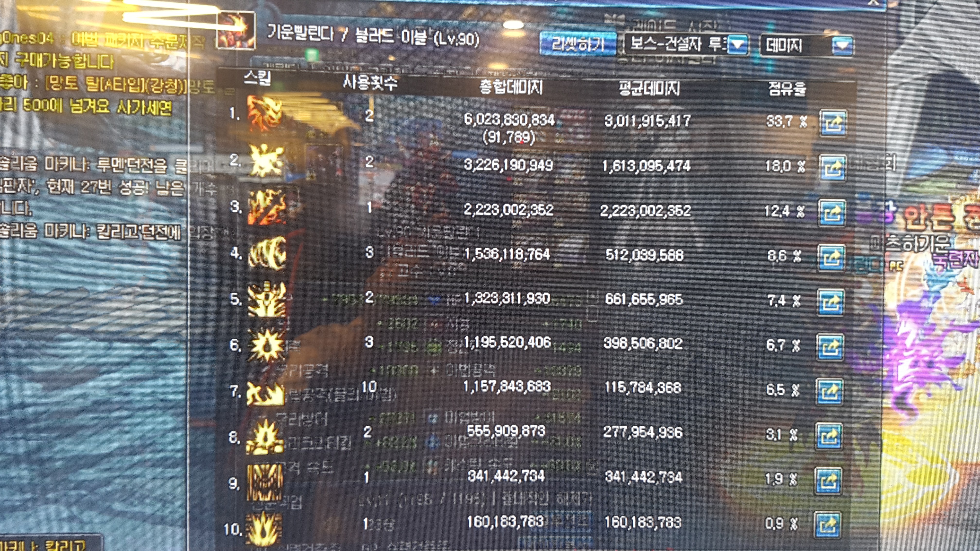This screenshot has height=551, width=980.
Task: Click the share icon for skill rank 1
Action: pyautogui.click(x=833, y=123)
